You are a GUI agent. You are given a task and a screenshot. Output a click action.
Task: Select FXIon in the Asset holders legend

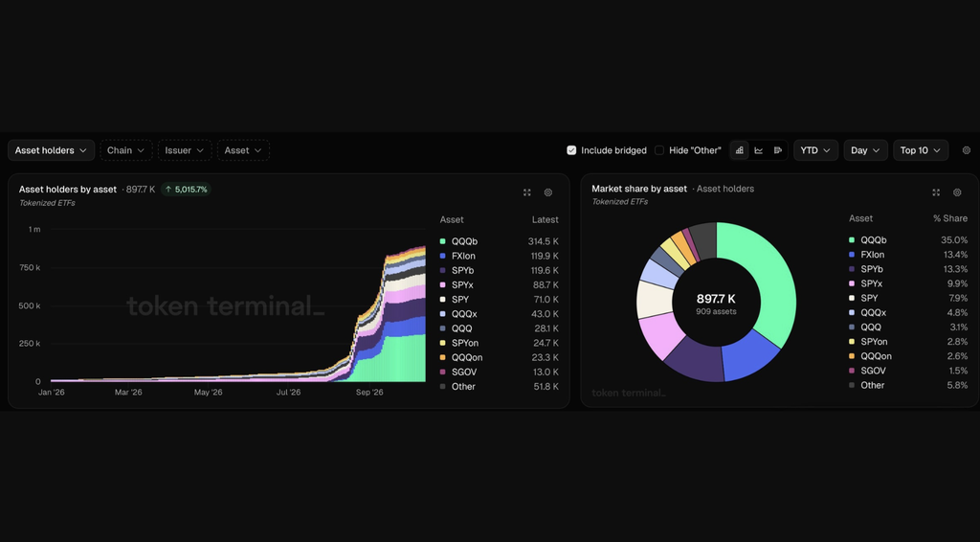point(463,257)
